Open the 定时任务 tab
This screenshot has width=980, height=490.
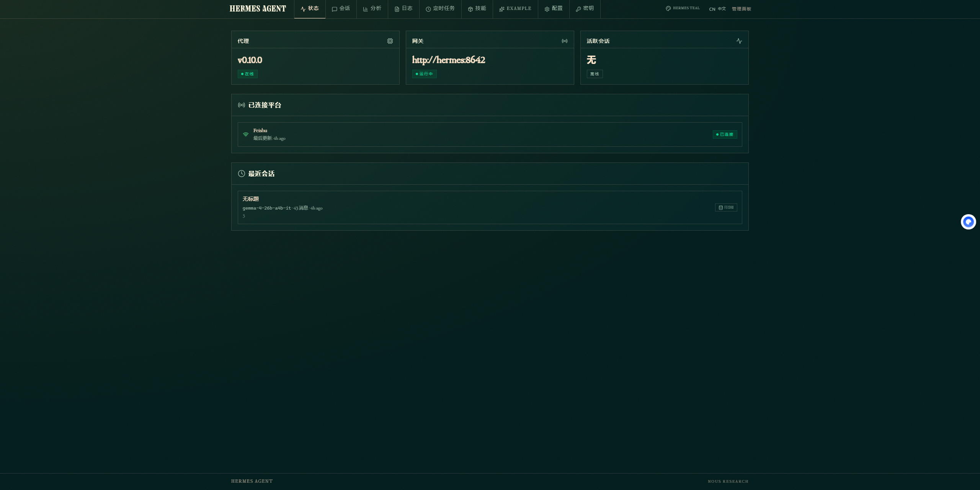tap(440, 8)
